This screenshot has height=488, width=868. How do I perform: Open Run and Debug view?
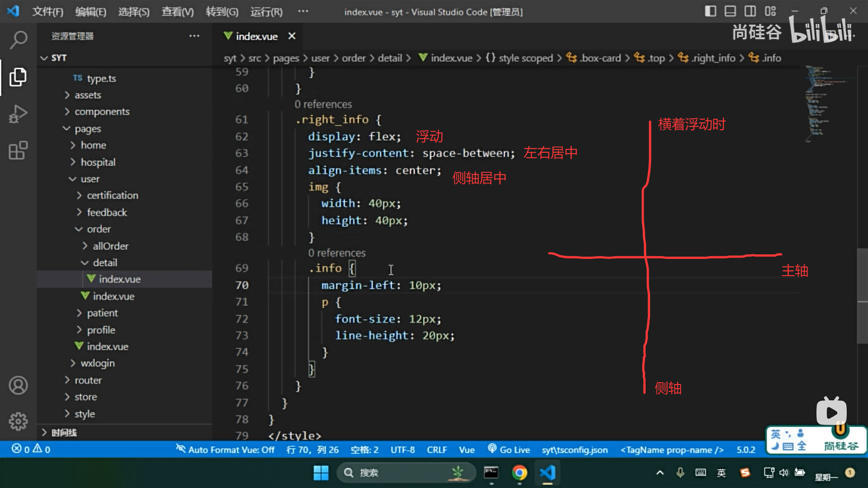(18, 114)
